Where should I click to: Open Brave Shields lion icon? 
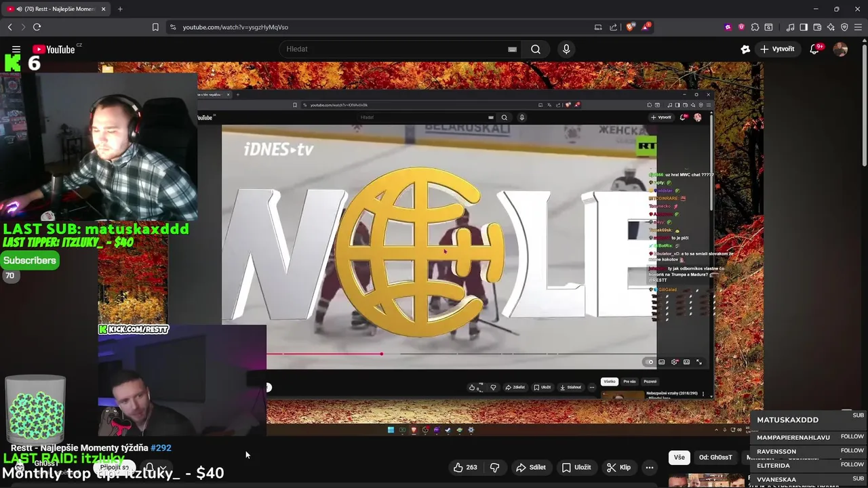coord(631,27)
